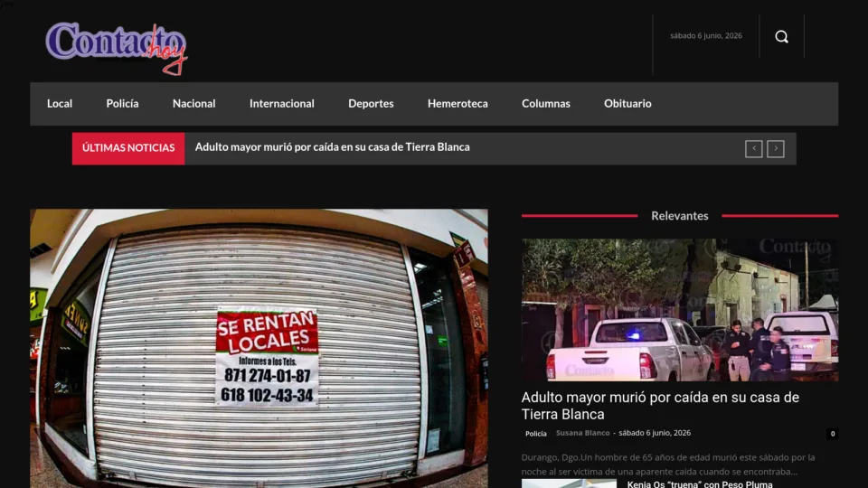Click the excerpt starting Durango, Dgo.
The width and height of the screenshot is (868, 488).
tap(668, 465)
